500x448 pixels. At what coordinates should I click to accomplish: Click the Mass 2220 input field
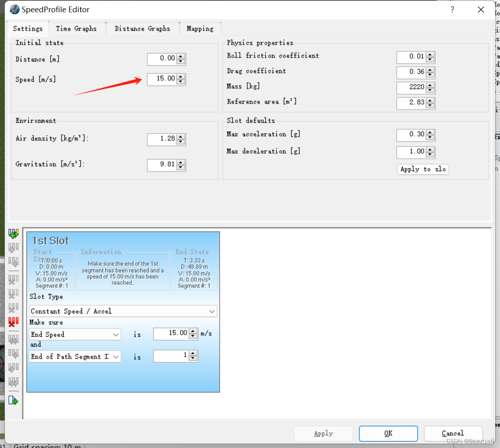pos(411,87)
